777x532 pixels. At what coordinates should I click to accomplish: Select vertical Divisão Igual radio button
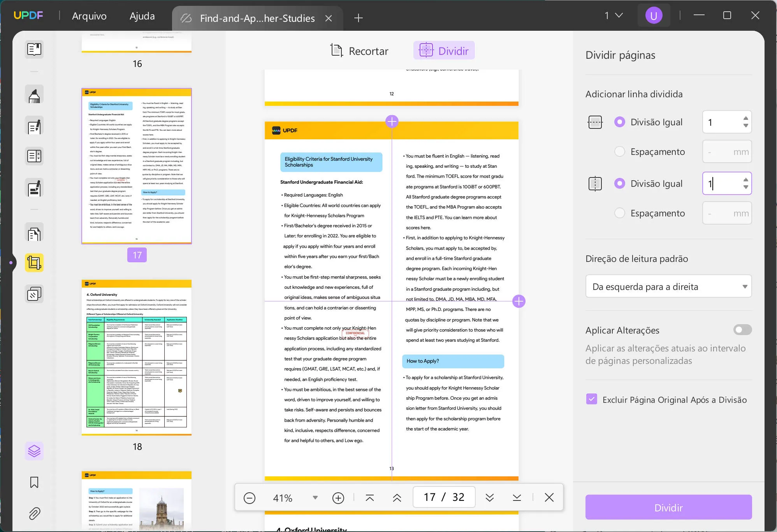click(620, 183)
